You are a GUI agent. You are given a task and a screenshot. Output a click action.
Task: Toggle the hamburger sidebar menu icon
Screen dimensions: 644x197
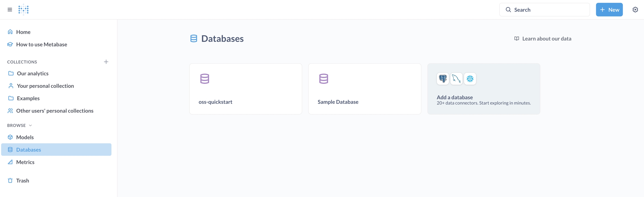10,10
